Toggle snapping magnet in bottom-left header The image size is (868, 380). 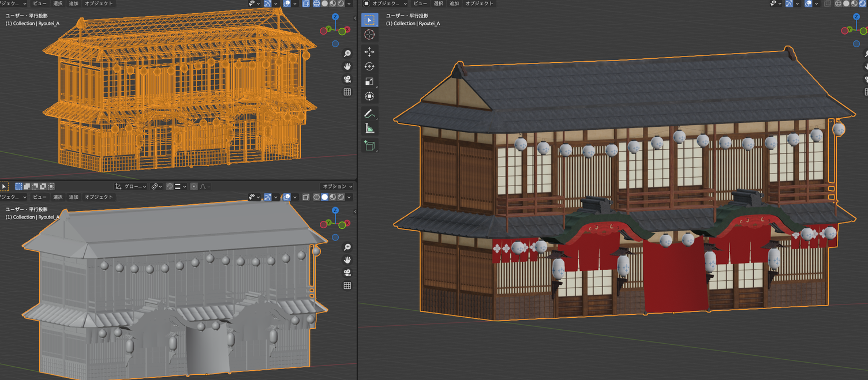(169, 186)
